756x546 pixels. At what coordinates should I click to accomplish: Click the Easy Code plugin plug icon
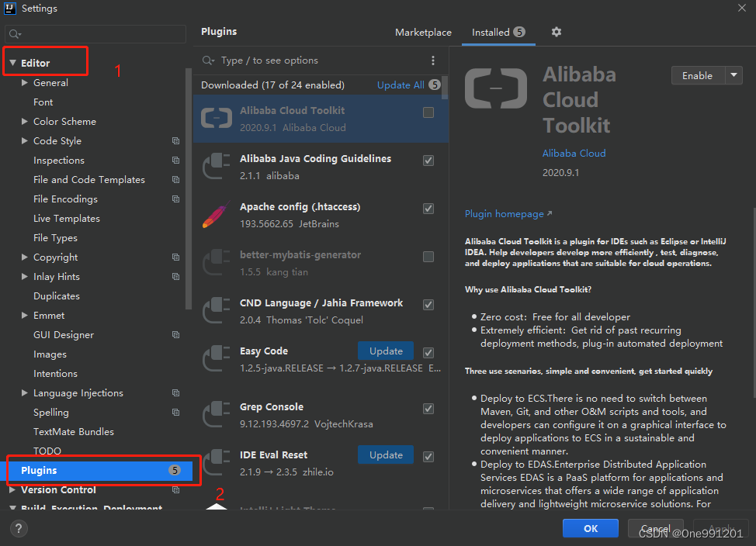pyautogui.click(x=216, y=359)
